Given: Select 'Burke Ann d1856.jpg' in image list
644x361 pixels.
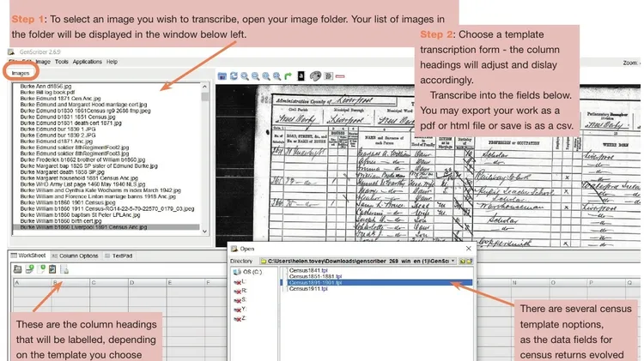Looking at the screenshot, I should pyautogui.click(x=46, y=87).
